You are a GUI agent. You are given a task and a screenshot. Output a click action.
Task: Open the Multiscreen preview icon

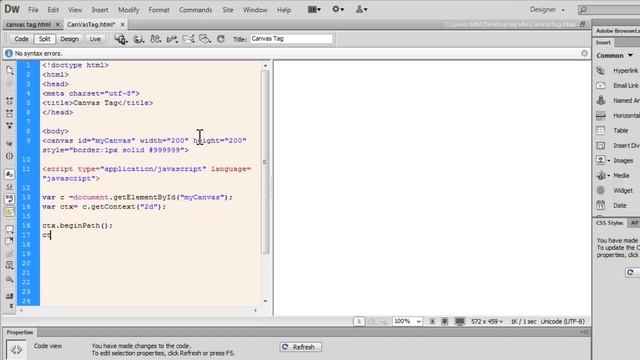tap(121, 39)
